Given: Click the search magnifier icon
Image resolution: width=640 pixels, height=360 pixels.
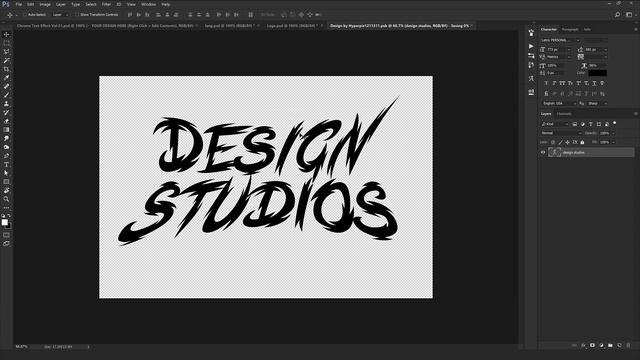Looking at the screenshot, I should coord(617,15).
